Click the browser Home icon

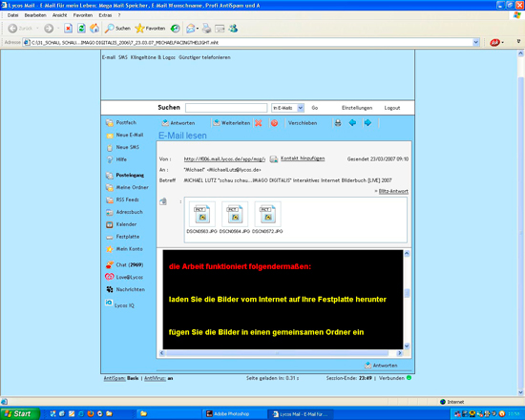pos(94,29)
